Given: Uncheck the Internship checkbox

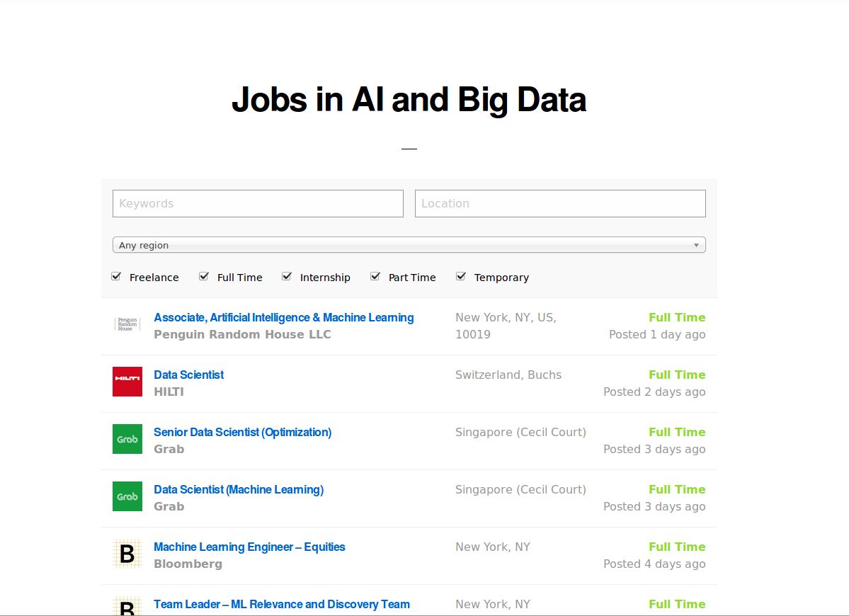Looking at the screenshot, I should pos(287,275).
